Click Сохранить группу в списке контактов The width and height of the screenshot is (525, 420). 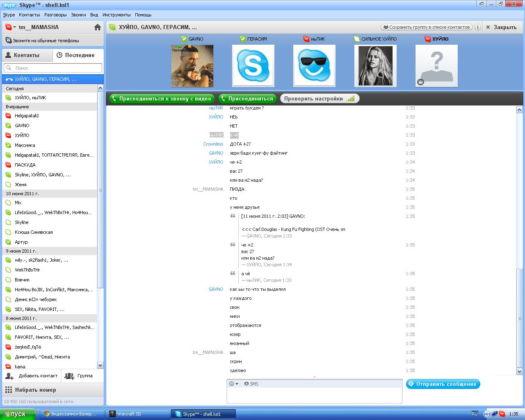427,27
